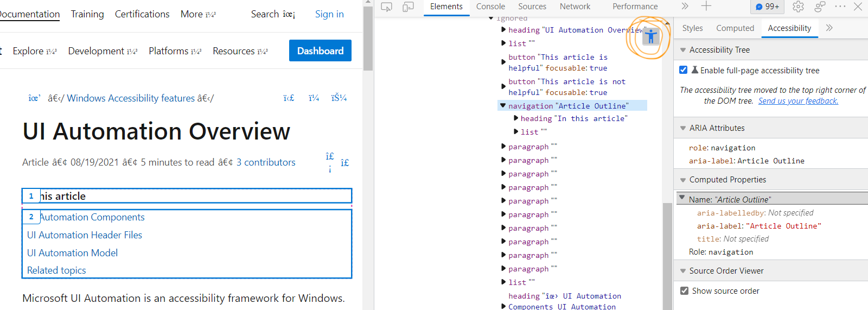Select aria-labelledby: Not specified row
Viewport: 868px width, 310px height.
click(x=755, y=213)
